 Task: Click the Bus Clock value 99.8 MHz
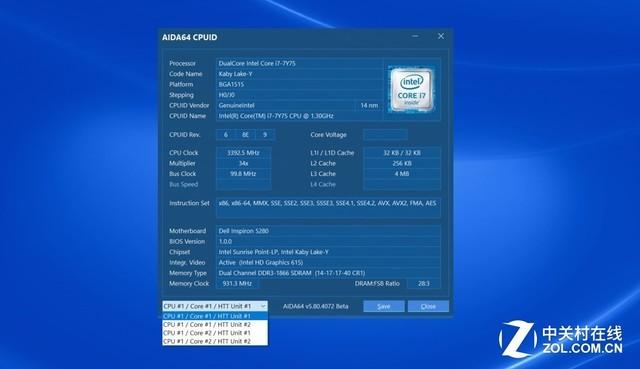243,174
